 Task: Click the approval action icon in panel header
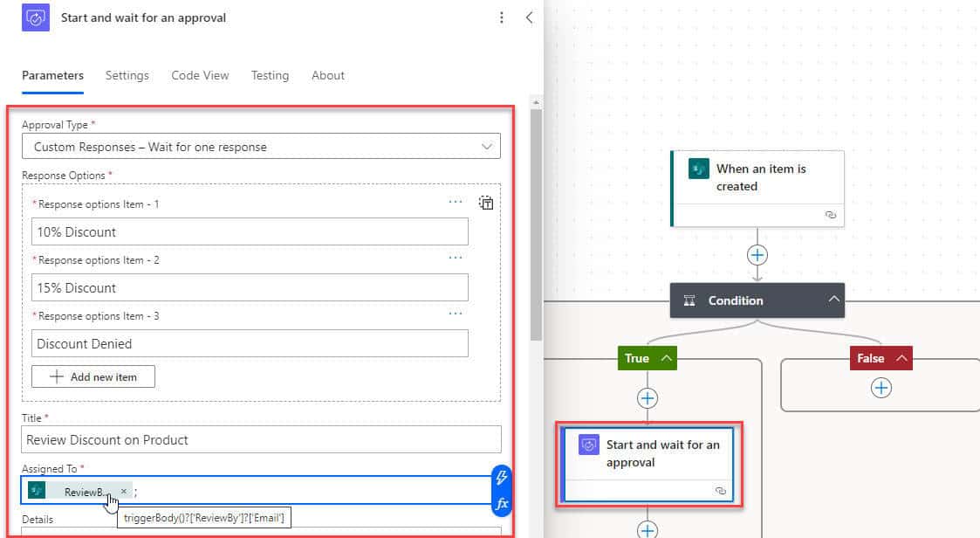pyautogui.click(x=36, y=17)
